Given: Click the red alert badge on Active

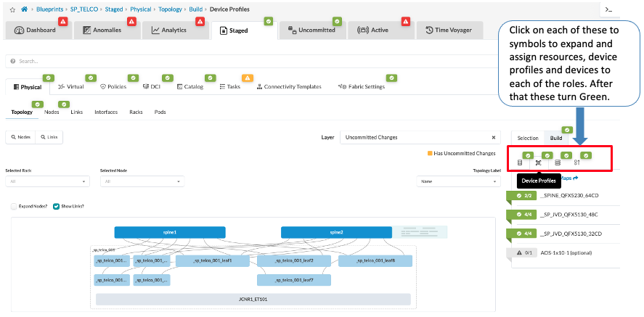Looking at the screenshot, I should coord(405,20).
